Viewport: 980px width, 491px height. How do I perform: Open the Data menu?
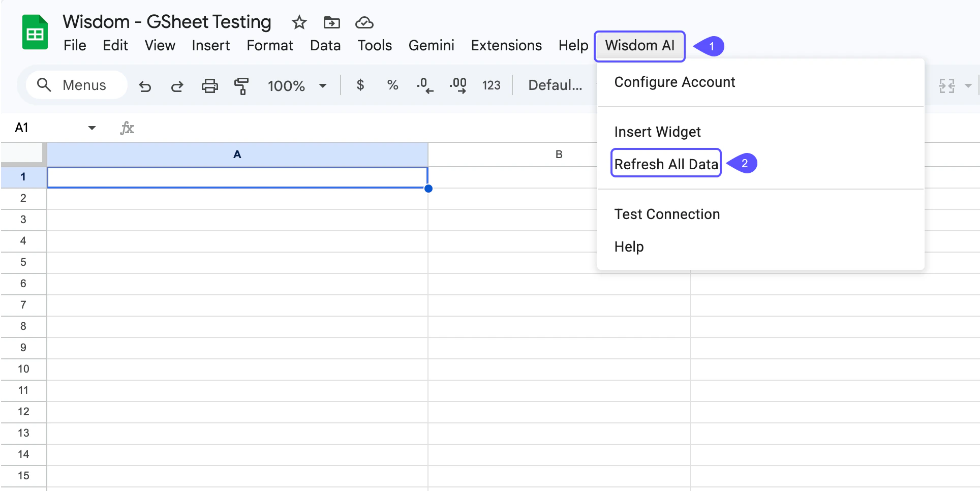(325, 46)
